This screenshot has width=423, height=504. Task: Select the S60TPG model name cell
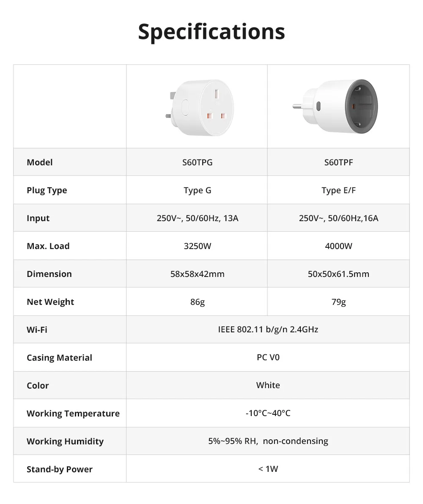pos(197,162)
